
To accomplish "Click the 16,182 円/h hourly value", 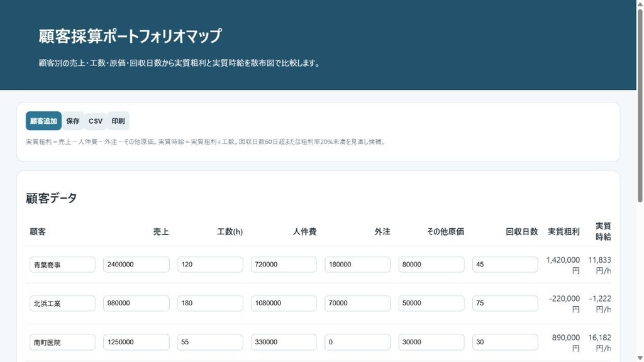I will [x=599, y=343].
